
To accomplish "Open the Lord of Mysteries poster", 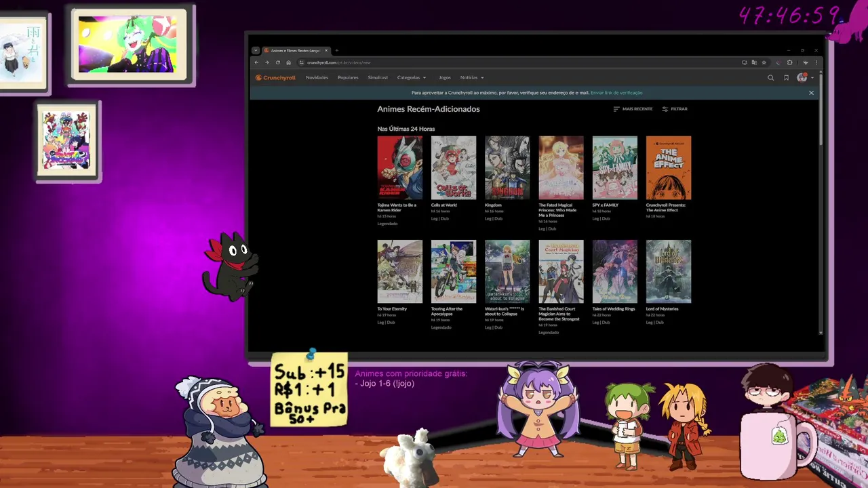I will coord(669,271).
